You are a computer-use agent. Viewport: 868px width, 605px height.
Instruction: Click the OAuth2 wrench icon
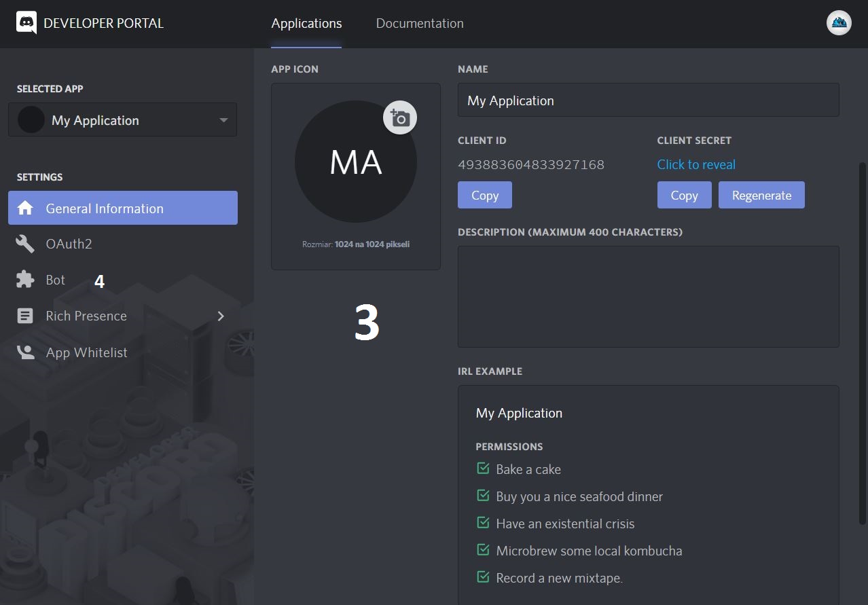25,244
